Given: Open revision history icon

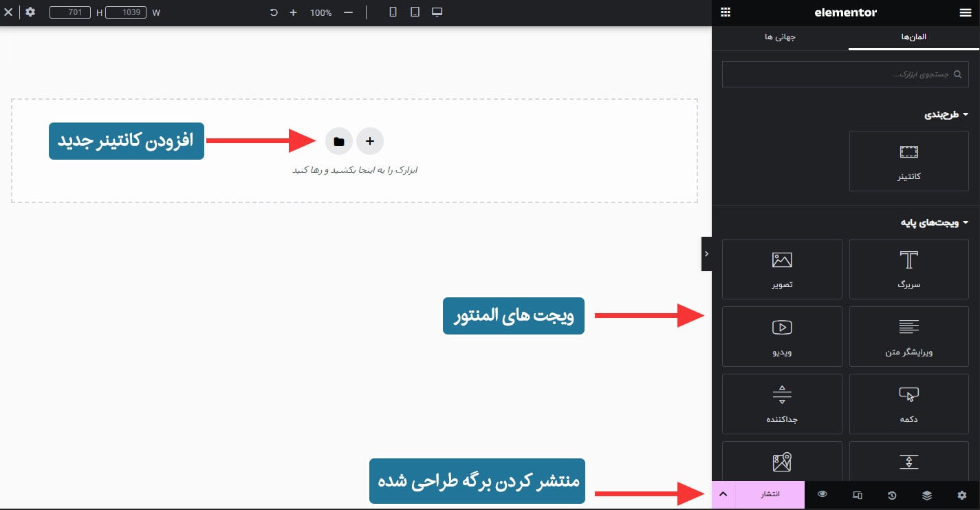Looking at the screenshot, I should coord(892,495).
